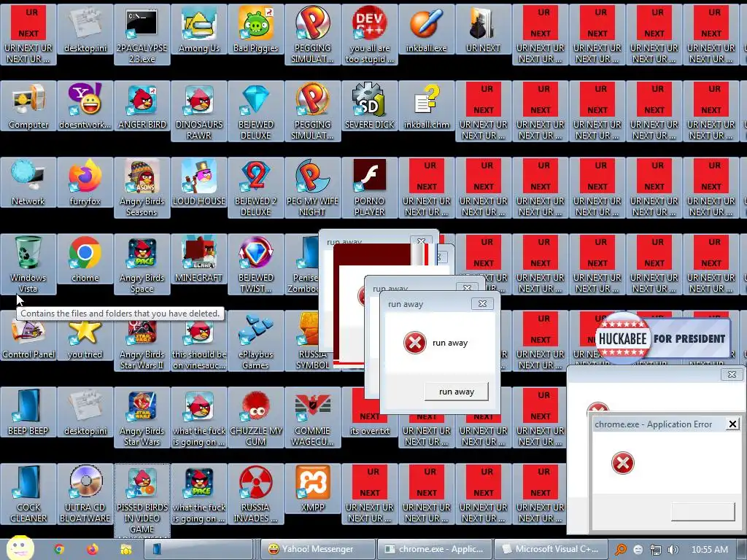Select the Dev-C++ 'you all are too stupid' icon

click(x=370, y=34)
